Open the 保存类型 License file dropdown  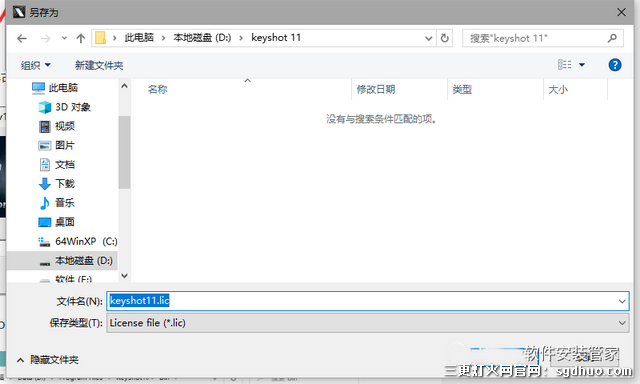coord(367,323)
